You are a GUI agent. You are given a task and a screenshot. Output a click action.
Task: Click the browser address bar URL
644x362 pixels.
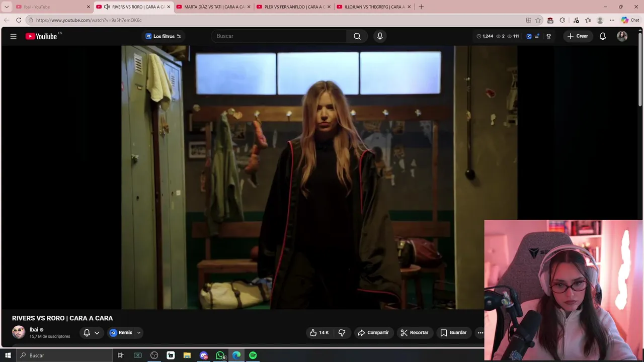tap(89, 20)
